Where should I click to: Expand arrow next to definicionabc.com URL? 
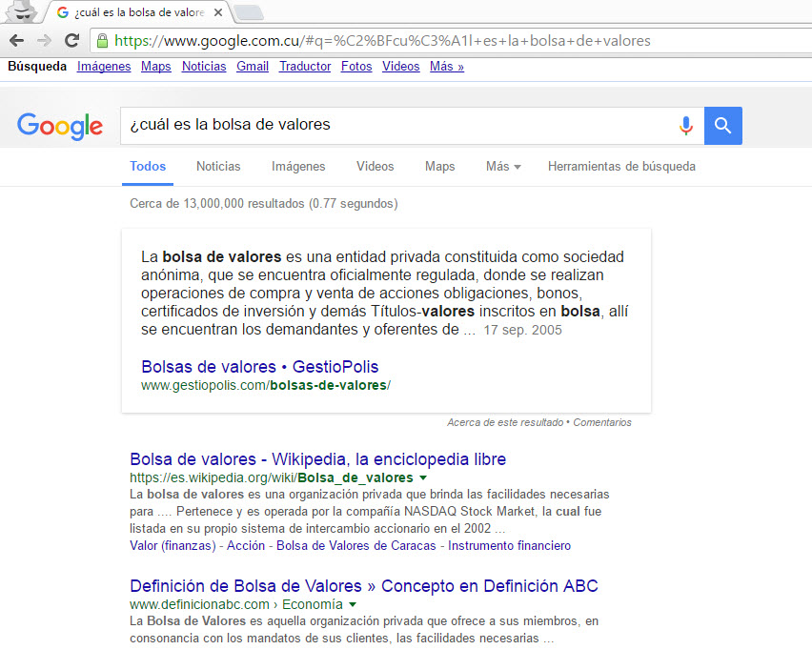pos(353,604)
